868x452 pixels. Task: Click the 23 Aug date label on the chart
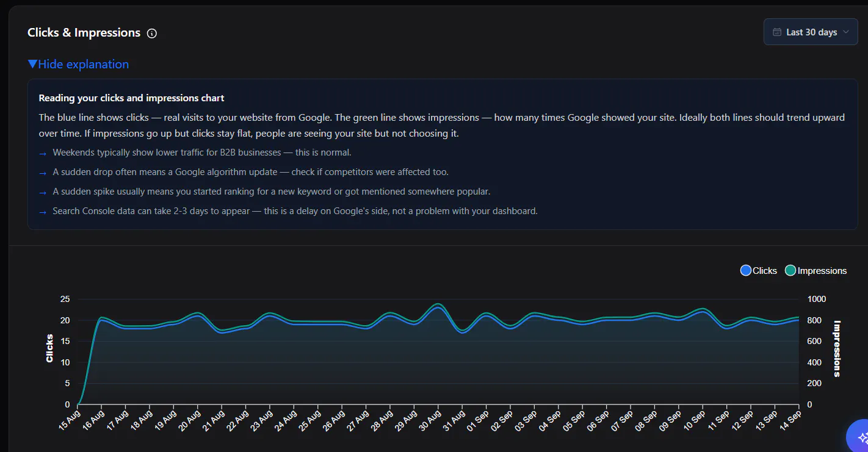[261, 420]
